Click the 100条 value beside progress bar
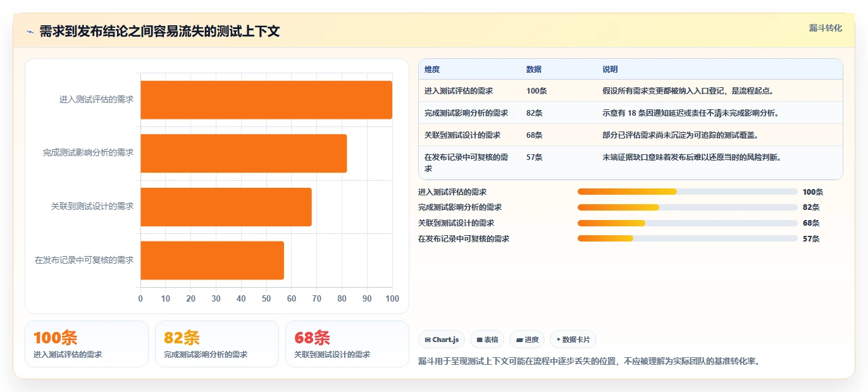 click(813, 192)
